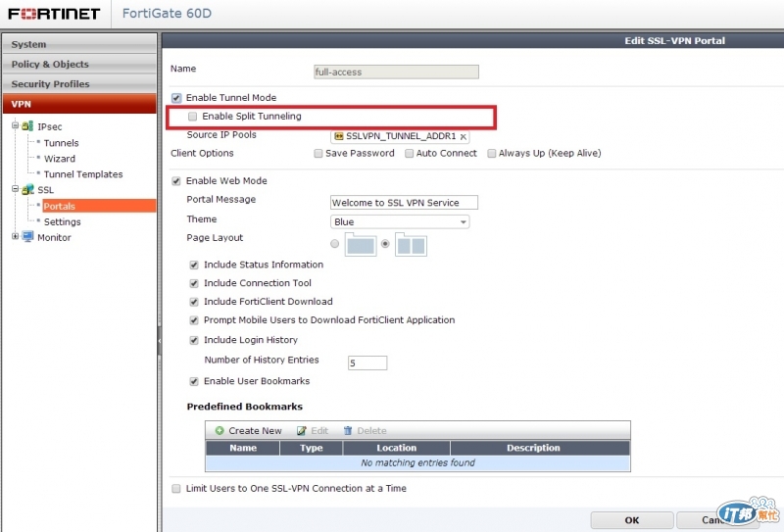Check Always Up (Keep Alive)
The width and height of the screenshot is (784, 532).
pos(492,154)
